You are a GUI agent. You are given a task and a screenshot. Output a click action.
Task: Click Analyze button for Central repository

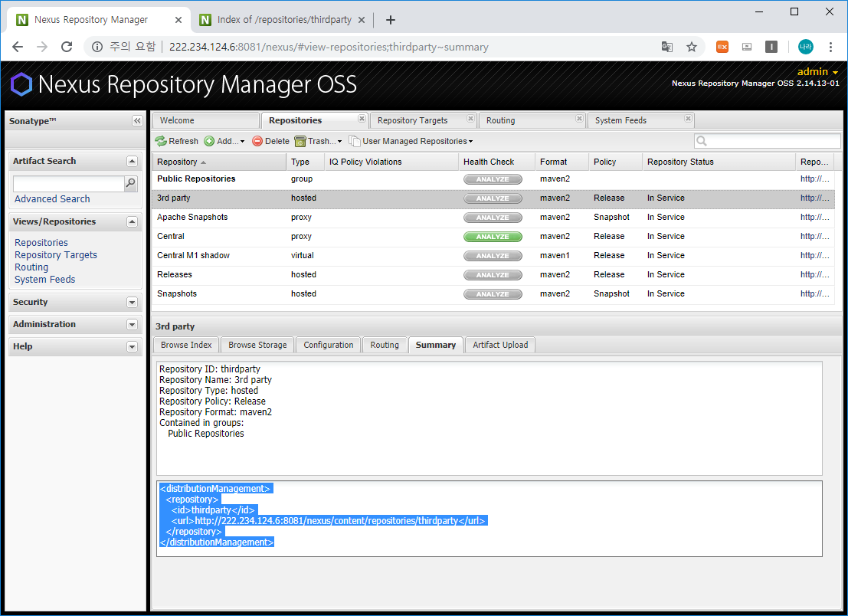click(493, 237)
